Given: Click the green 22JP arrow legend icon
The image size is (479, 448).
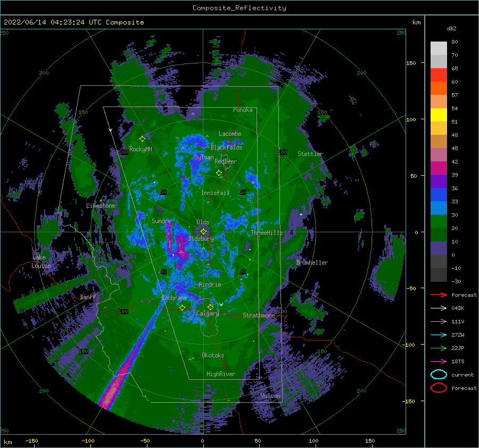Looking at the screenshot, I should [x=439, y=348].
